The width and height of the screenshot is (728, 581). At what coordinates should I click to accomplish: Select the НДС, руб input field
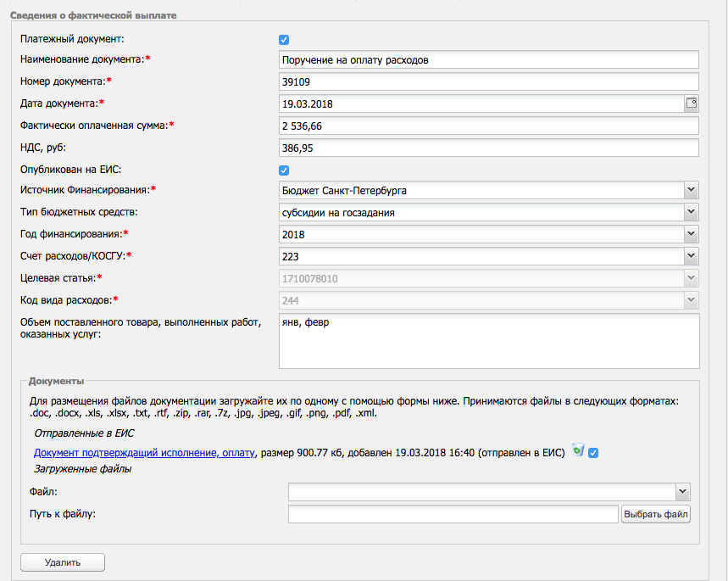click(x=488, y=148)
